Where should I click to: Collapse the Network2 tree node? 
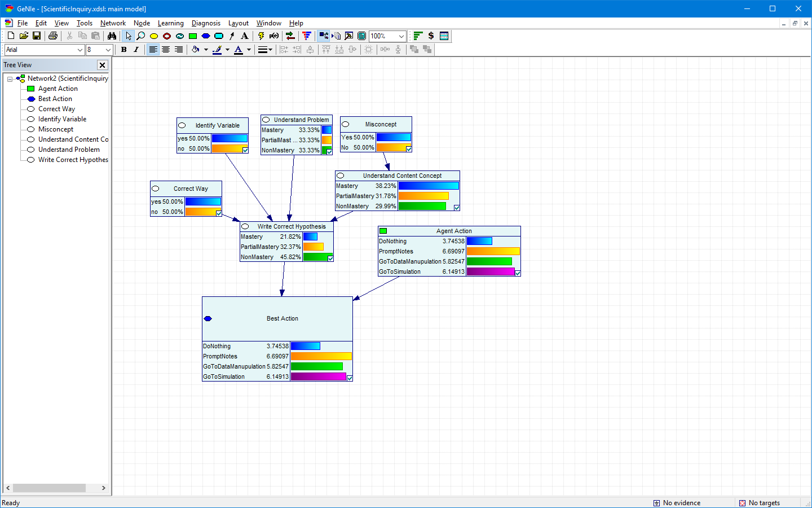[x=10, y=79]
